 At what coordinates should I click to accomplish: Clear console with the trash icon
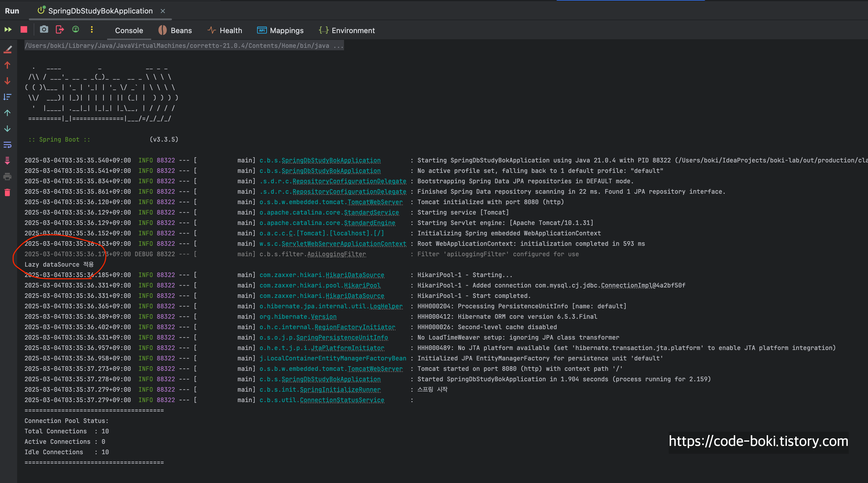7,192
